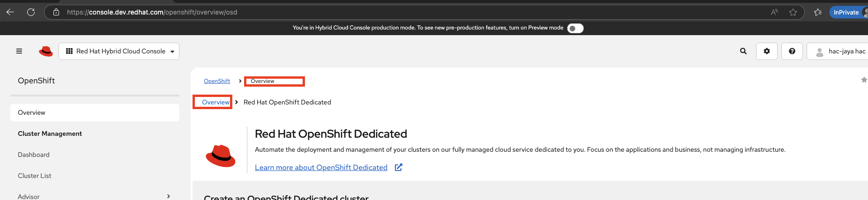
Task: Go to Dashboard in sidebar
Action: coord(34,155)
